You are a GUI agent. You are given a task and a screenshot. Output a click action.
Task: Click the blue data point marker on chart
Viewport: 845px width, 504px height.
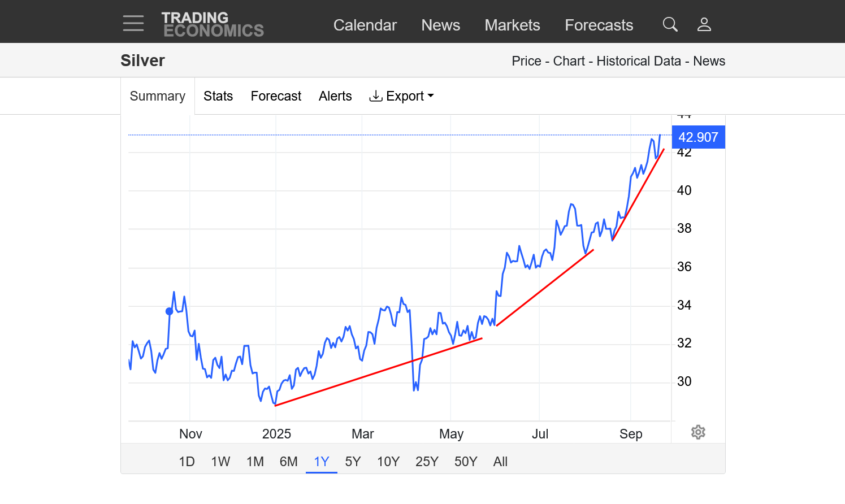pos(169,311)
